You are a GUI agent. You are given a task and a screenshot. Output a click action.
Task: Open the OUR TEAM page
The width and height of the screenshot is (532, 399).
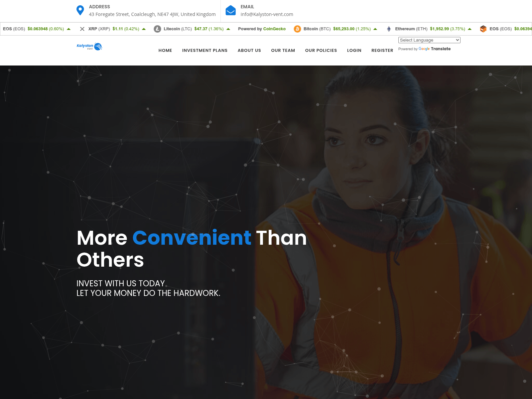[283, 51]
